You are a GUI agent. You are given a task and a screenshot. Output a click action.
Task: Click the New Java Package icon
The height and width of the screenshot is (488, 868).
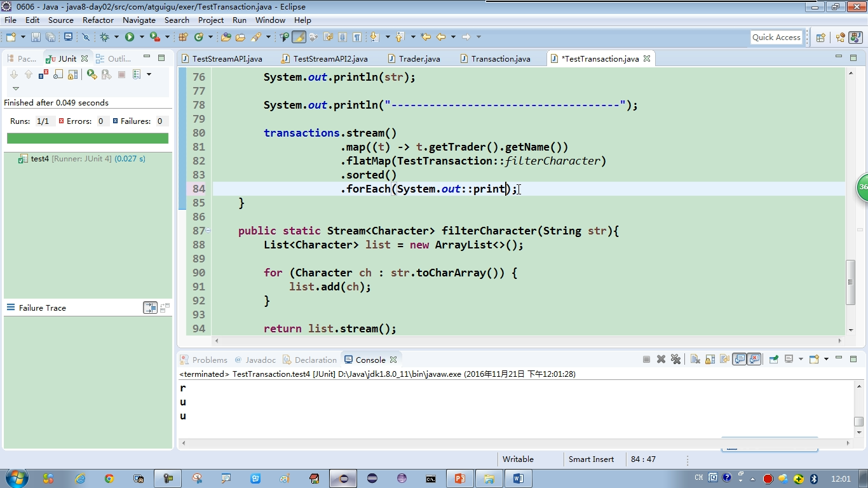pos(183,37)
